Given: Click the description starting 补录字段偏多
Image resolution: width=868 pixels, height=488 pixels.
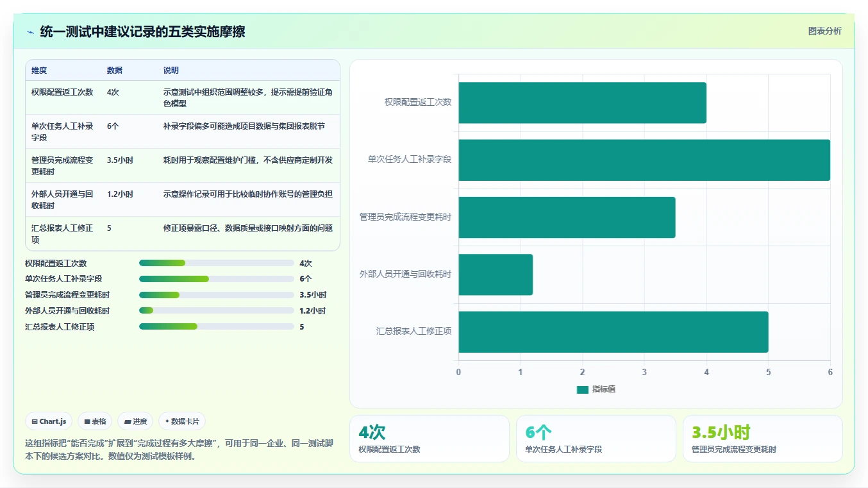Looking at the screenshot, I should pos(244,126).
